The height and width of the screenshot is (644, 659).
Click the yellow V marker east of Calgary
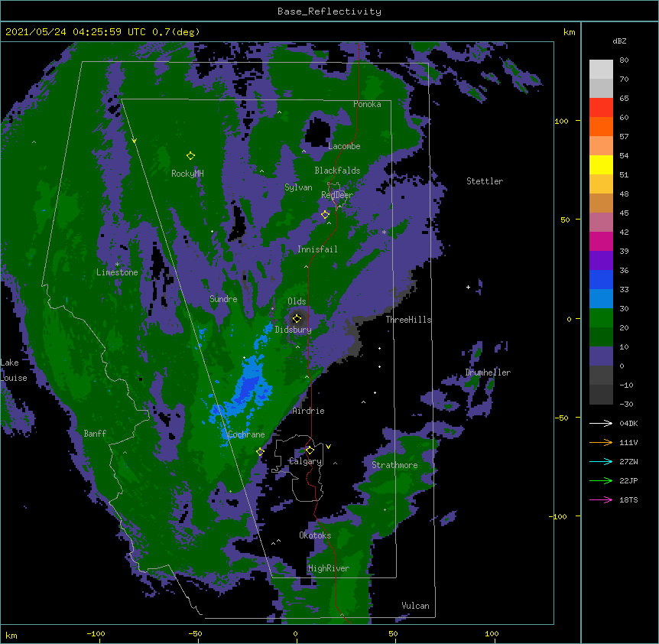(328, 447)
